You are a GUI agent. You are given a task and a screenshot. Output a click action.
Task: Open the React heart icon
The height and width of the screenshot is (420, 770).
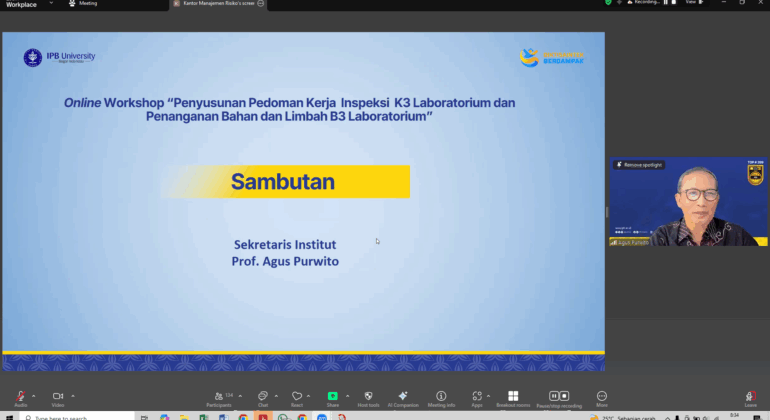[297, 396]
